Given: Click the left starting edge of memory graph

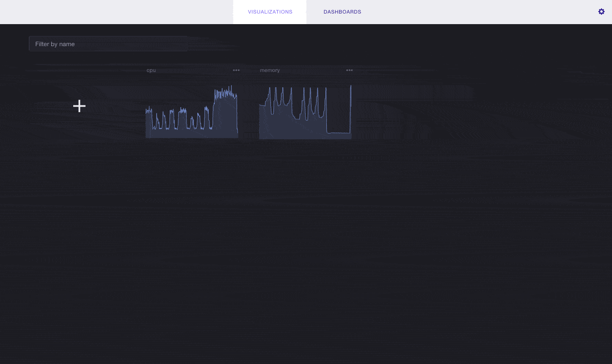Looking at the screenshot, I should (x=261, y=110).
